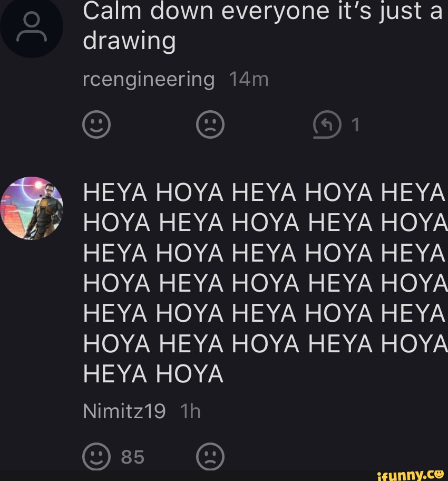Open Nimitz19's profile via username
The height and width of the screenshot is (481, 448).
click(x=124, y=411)
